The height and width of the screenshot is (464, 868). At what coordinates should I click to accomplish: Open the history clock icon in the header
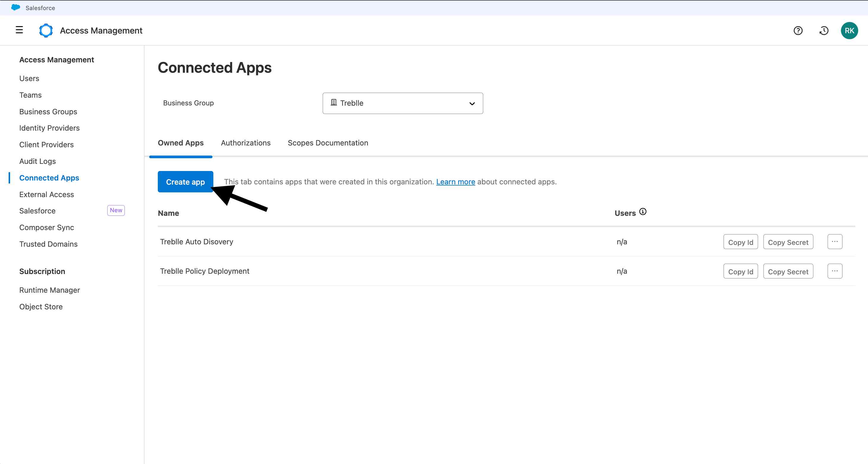(x=823, y=31)
